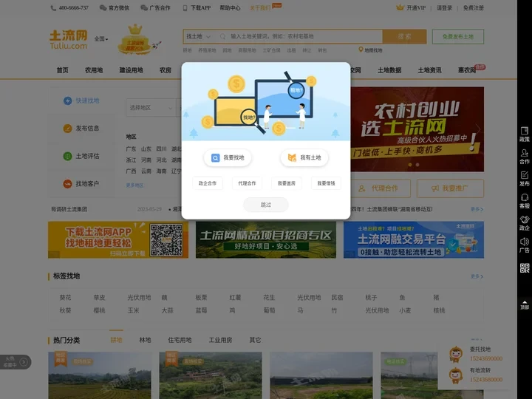Click 政企合作 button in popup

[208, 183]
